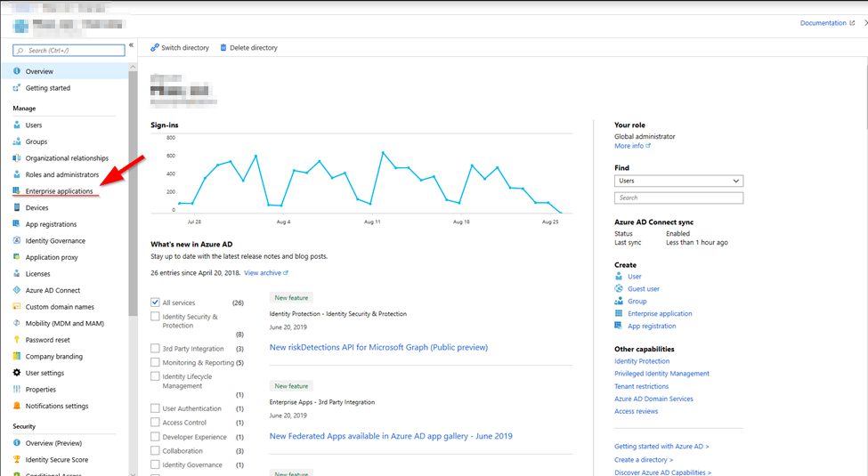Click Getting started with Azure AD link
This screenshot has width=868, height=476.
661,446
